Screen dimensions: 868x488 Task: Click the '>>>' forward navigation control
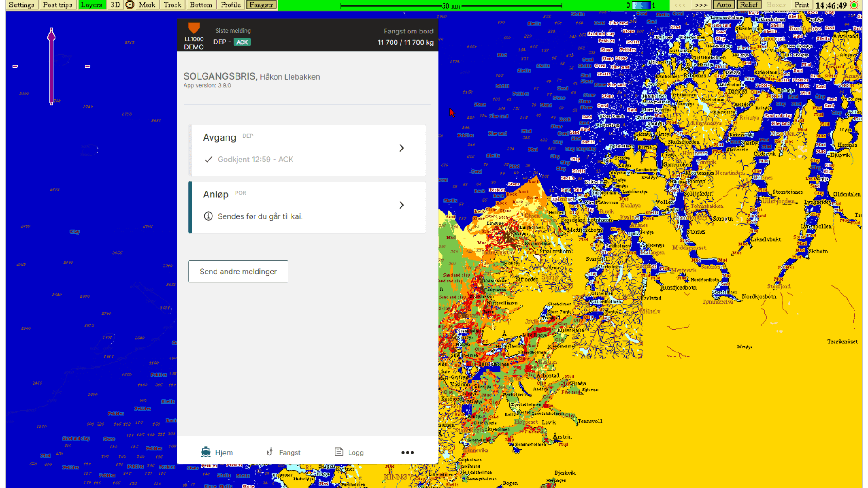click(701, 5)
